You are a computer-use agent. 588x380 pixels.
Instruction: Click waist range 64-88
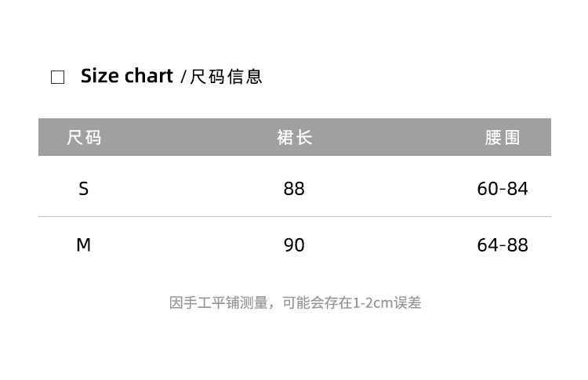[x=503, y=245]
